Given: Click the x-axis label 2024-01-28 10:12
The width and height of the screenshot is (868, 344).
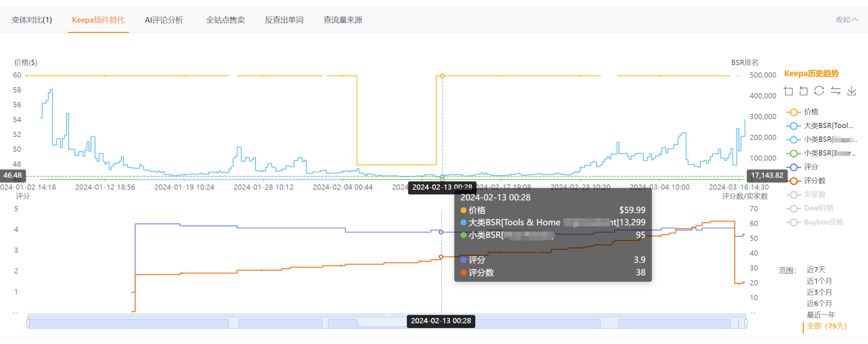Looking at the screenshot, I should [264, 187].
